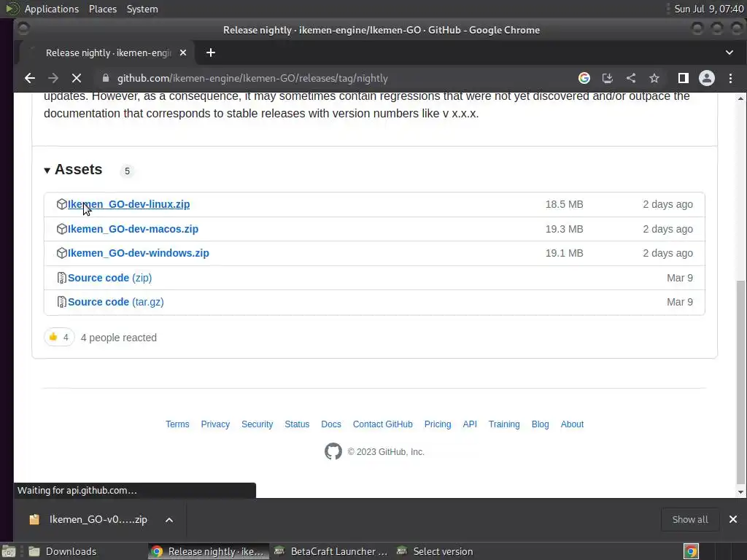Open the Docs footer link
Viewport: 747px width, 560px height.
tap(331, 424)
